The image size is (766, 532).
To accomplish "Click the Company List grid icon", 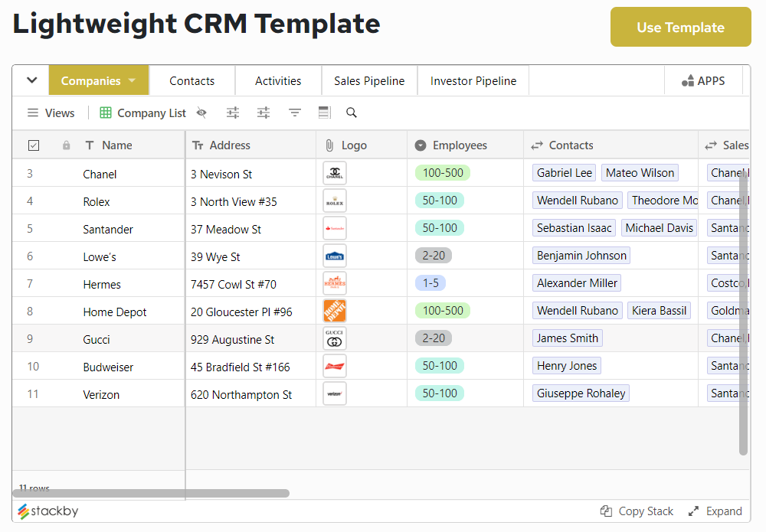I will [106, 113].
